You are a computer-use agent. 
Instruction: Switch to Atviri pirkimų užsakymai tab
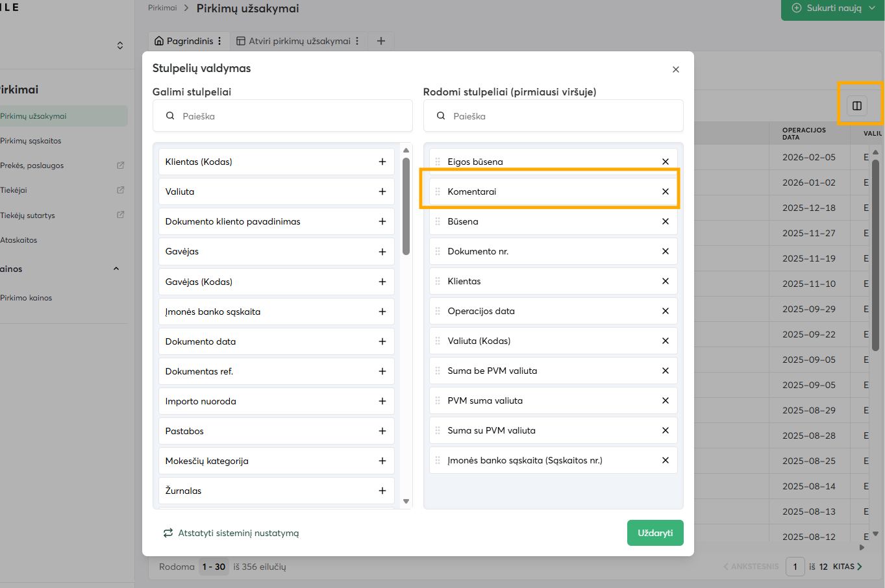[299, 41]
